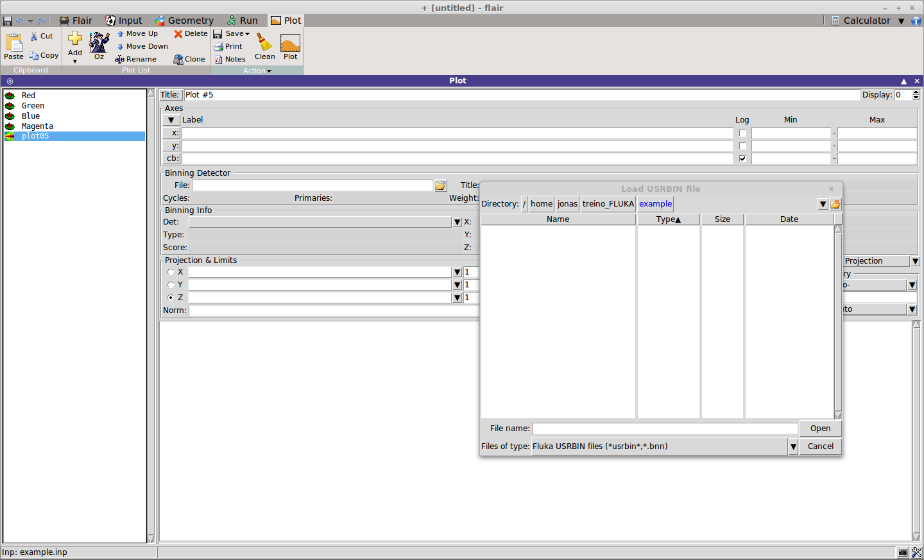924x560 pixels.
Task: Click the Add plot plus icon
Action: pyautogui.click(x=75, y=39)
